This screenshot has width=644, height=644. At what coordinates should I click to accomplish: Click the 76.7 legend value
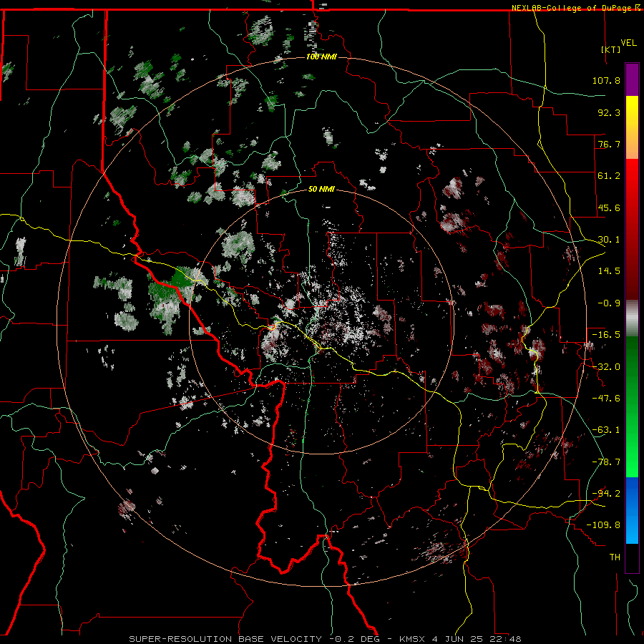pyautogui.click(x=609, y=144)
